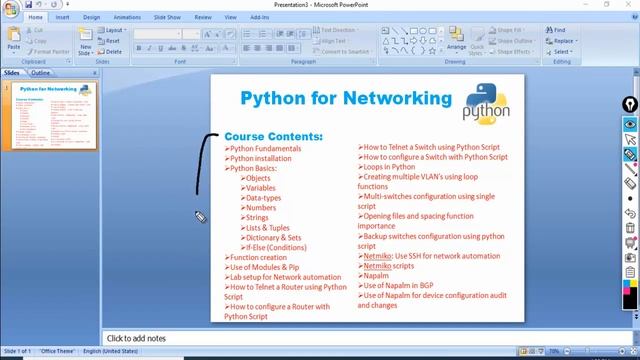
Task: Align text left
Action: [x=247, y=48]
